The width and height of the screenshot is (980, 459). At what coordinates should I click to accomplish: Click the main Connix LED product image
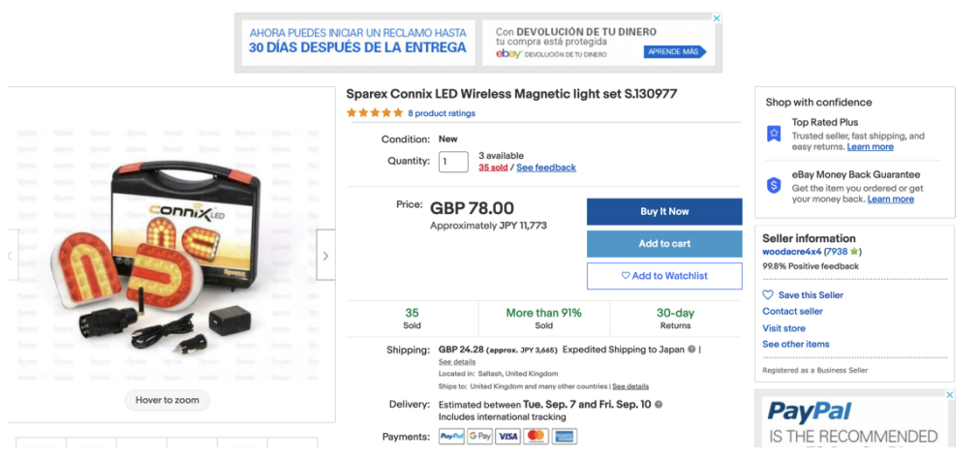169,256
